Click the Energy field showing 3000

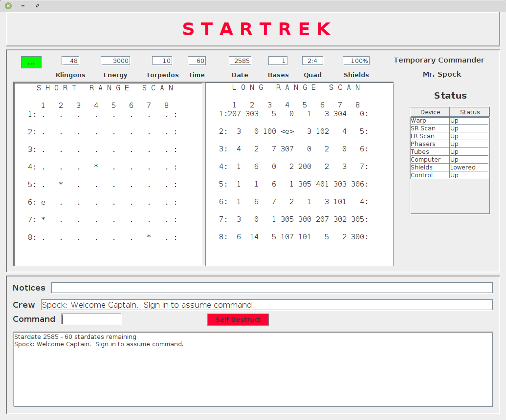(x=115, y=61)
